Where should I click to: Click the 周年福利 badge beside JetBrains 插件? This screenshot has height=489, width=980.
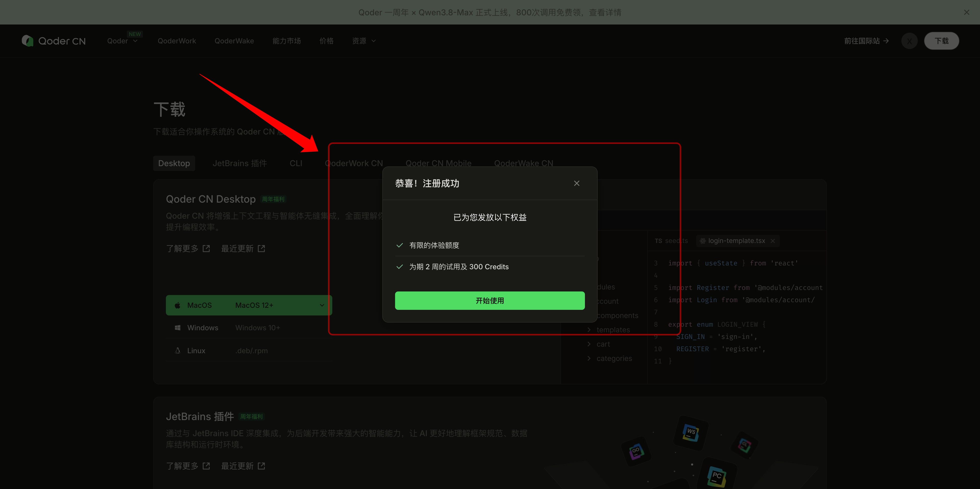[251, 416]
